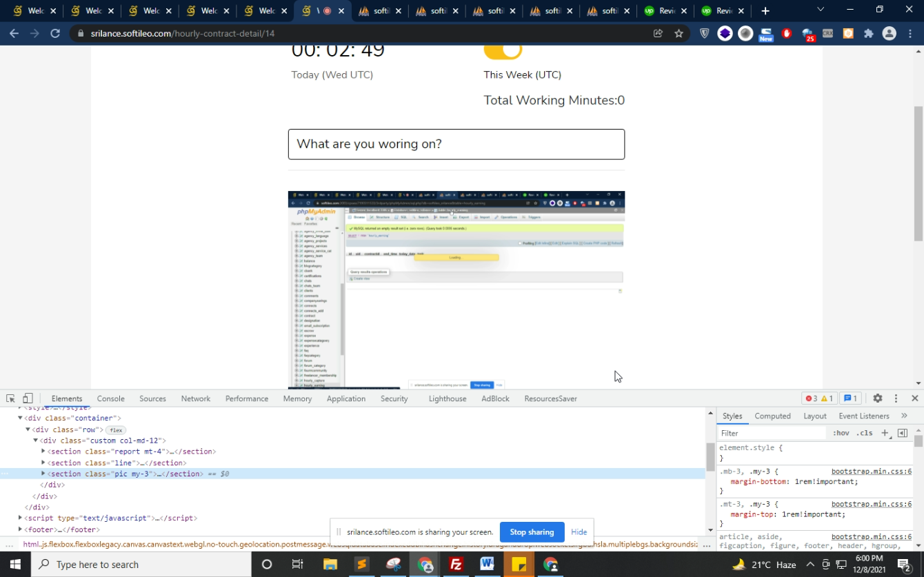Toggle the :hov element state option
Image resolution: width=924 pixels, height=577 pixels.
pyautogui.click(x=841, y=433)
